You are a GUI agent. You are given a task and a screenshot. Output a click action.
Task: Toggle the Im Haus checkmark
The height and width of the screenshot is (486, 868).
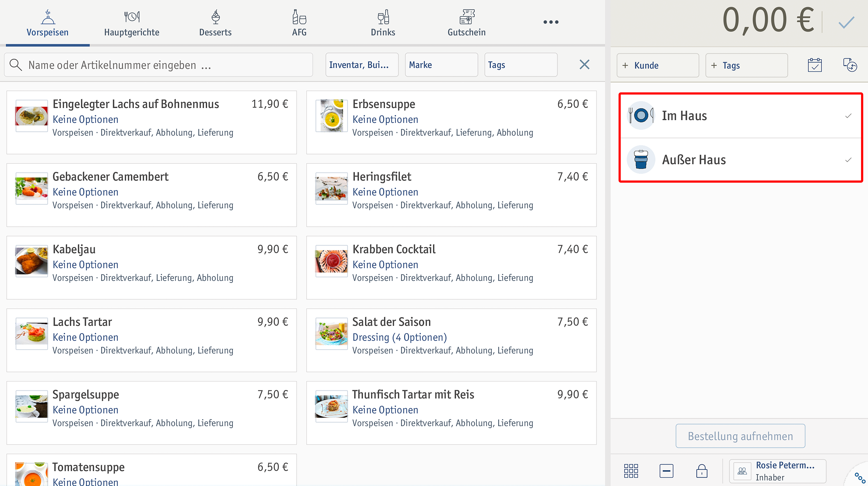coord(848,116)
